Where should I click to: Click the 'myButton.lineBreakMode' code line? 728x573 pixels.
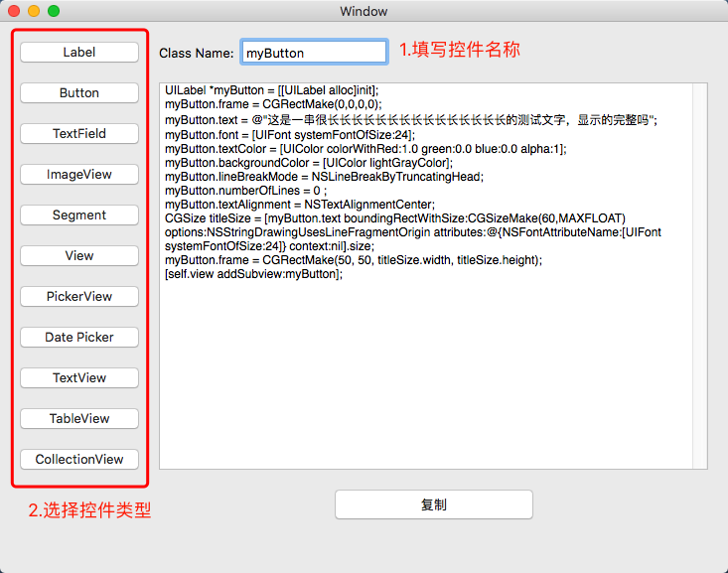tap(324, 177)
